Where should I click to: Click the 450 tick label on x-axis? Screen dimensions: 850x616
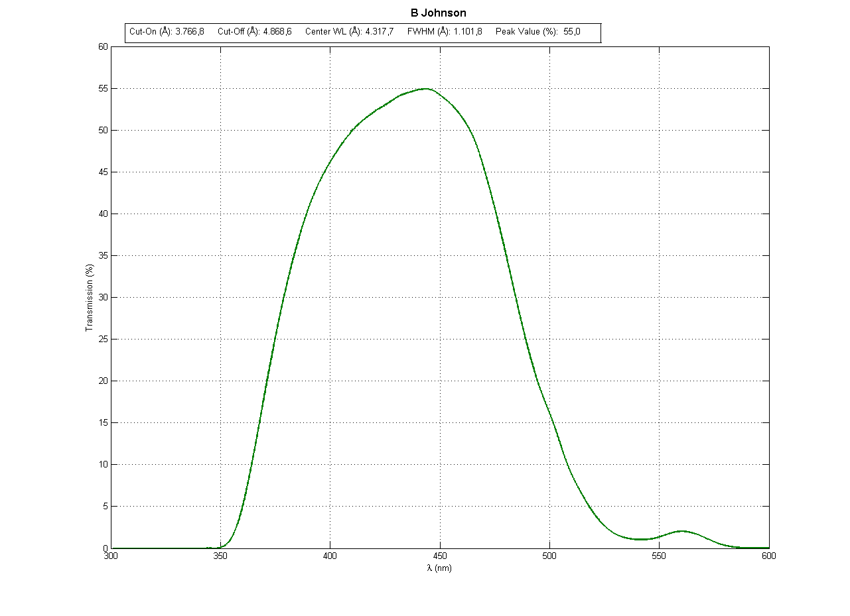coord(440,556)
